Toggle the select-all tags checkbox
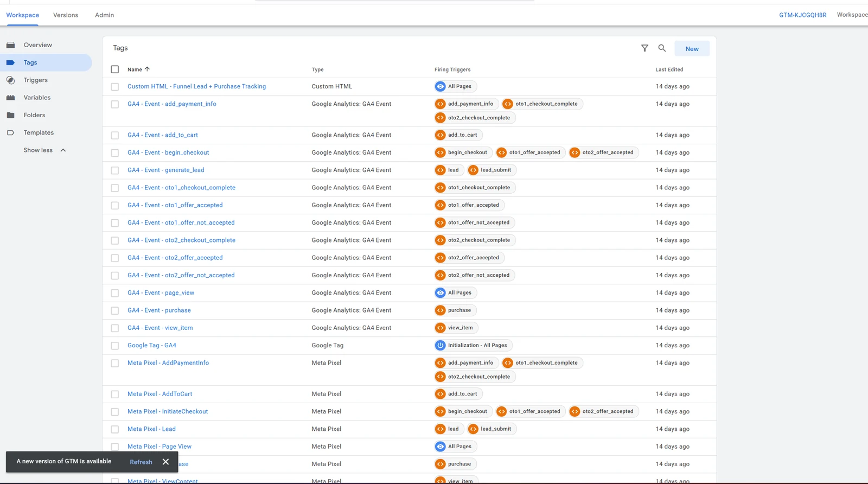Image resolution: width=868 pixels, height=484 pixels. point(115,69)
